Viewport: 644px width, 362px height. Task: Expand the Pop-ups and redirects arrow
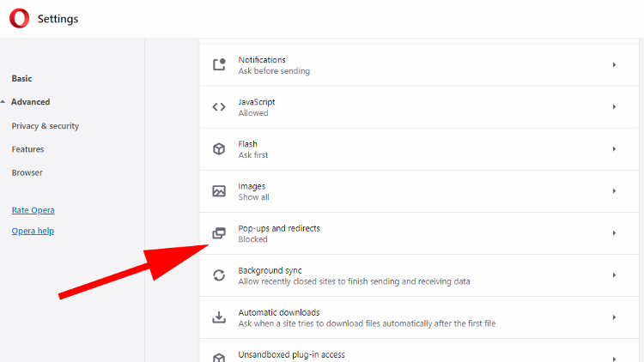[x=614, y=233]
